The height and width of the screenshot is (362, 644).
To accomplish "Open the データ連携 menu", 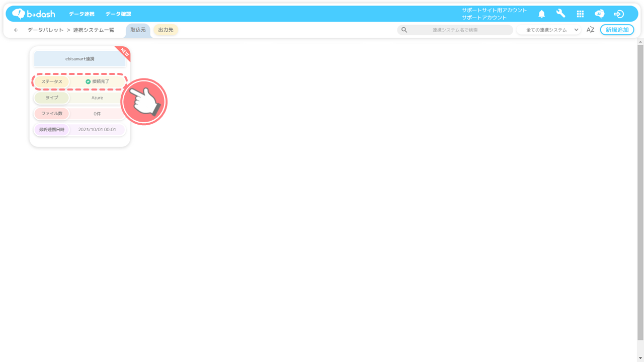I will [82, 14].
